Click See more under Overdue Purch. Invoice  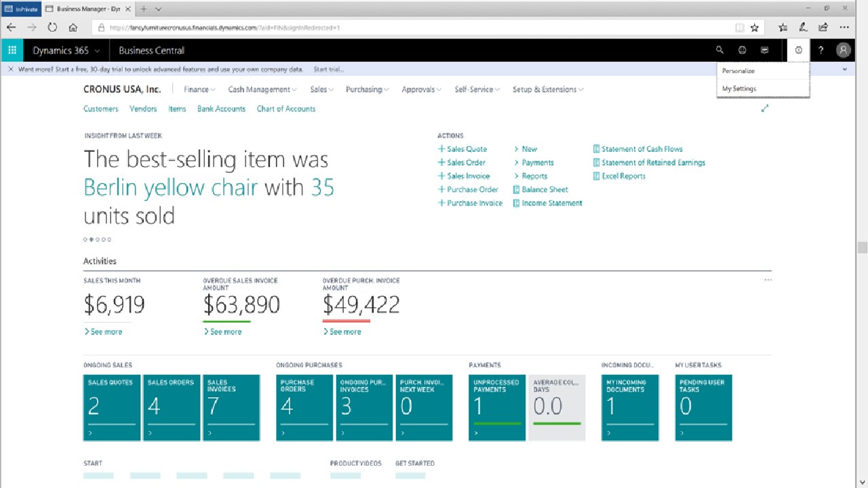click(x=342, y=331)
